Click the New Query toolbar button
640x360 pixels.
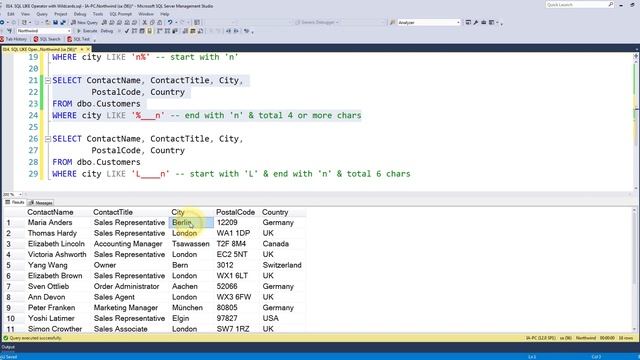(x=84, y=22)
